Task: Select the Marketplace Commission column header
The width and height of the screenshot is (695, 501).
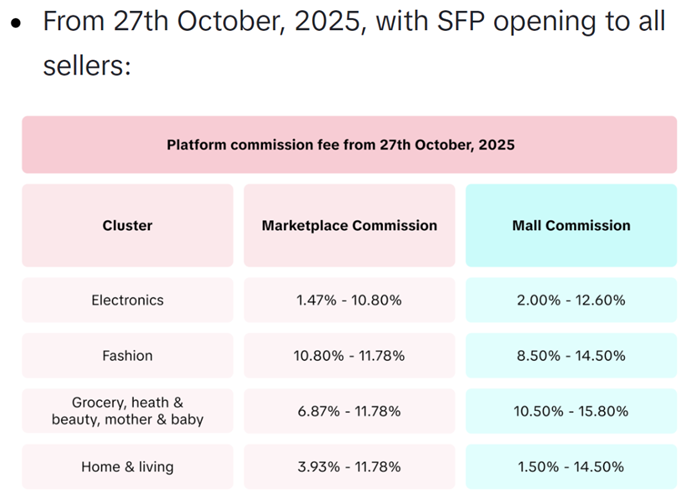Action: [x=349, y=226]
